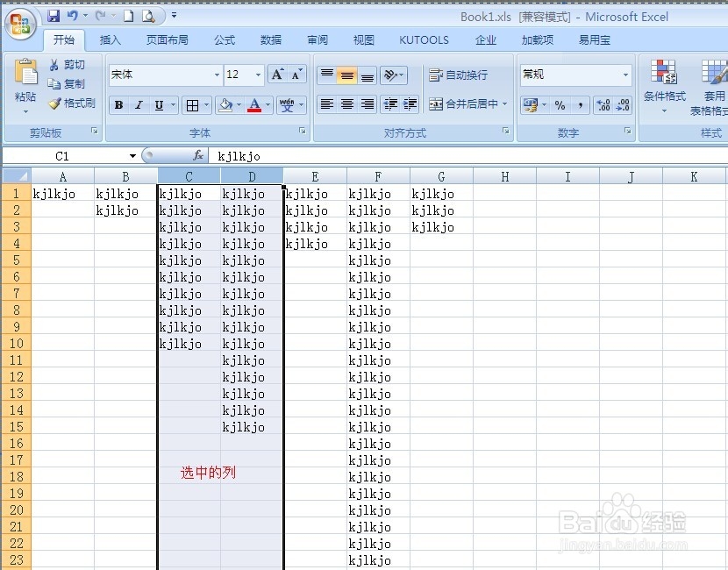This screenshot has width=728, height=570.
Task: Toggle Center alignment in alignment group
Action: (x=346, y=104)
